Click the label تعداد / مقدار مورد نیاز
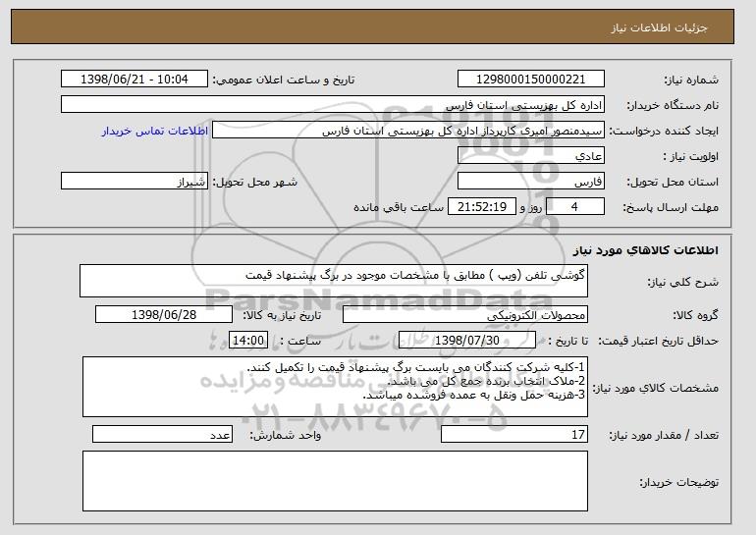 (x=664, y=435)
